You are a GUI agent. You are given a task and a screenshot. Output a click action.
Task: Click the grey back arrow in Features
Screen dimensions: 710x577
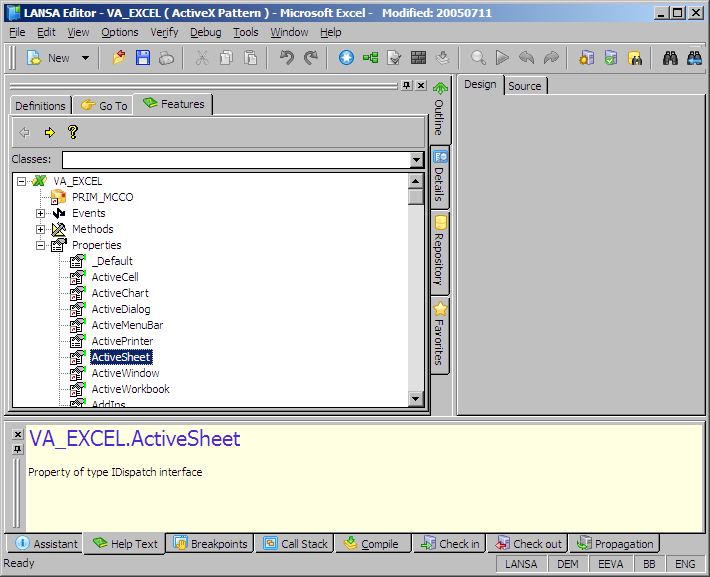tap(24, 132)
